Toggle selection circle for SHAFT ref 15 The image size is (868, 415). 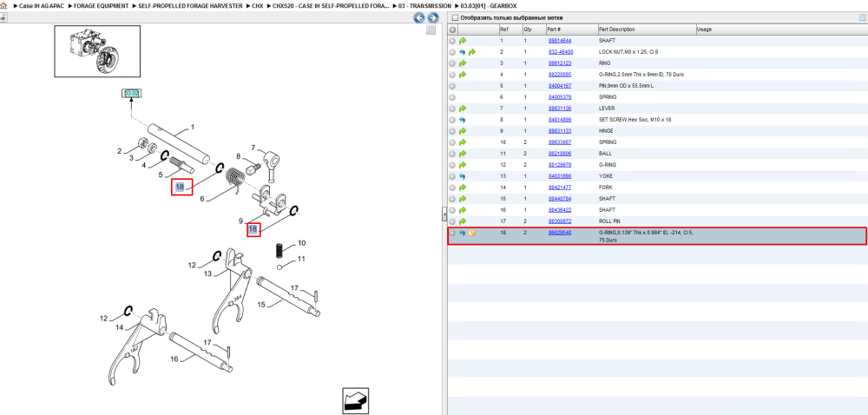(452, 199)
